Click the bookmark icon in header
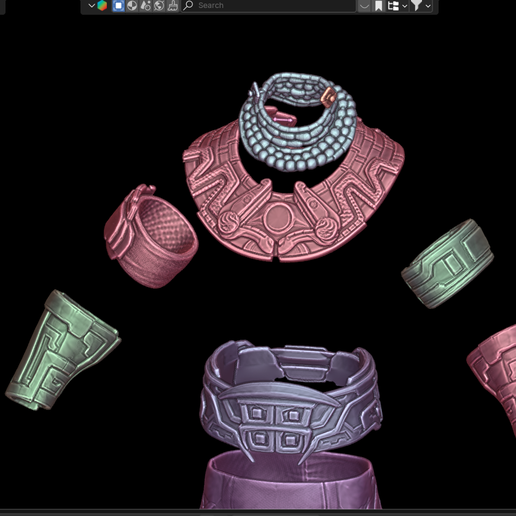 (379, 6)
